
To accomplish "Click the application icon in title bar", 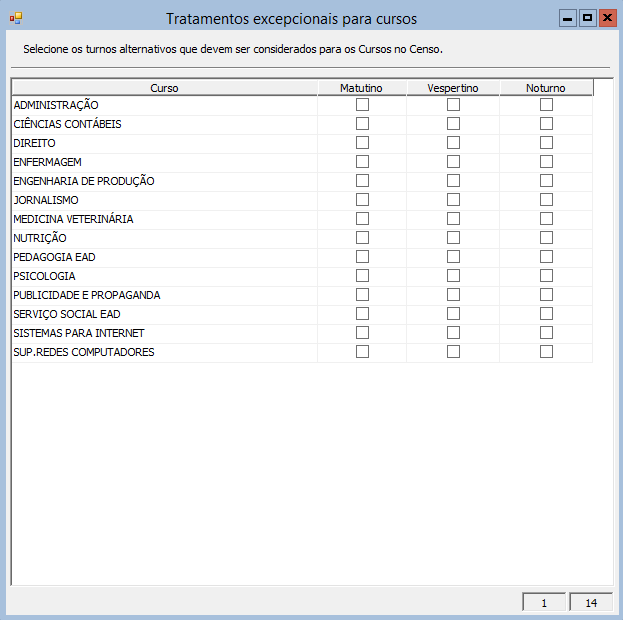I will (x=15, y=18).
